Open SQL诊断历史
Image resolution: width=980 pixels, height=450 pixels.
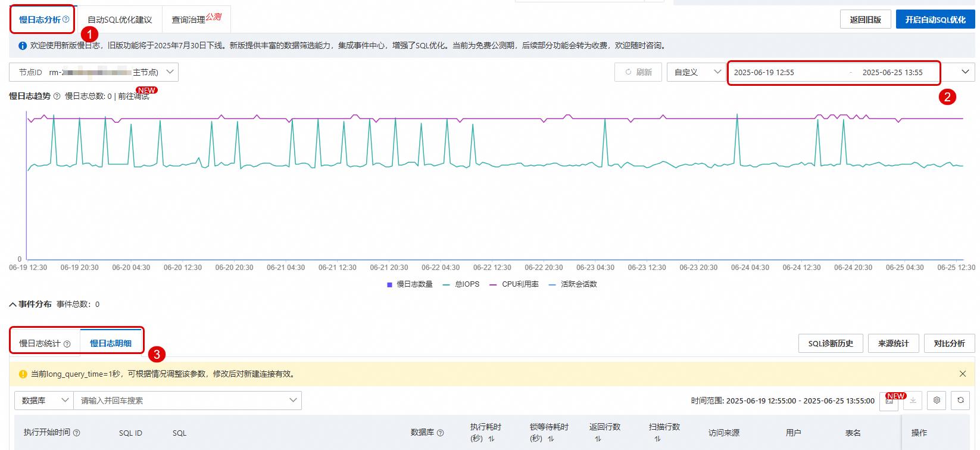click(831, 343)
